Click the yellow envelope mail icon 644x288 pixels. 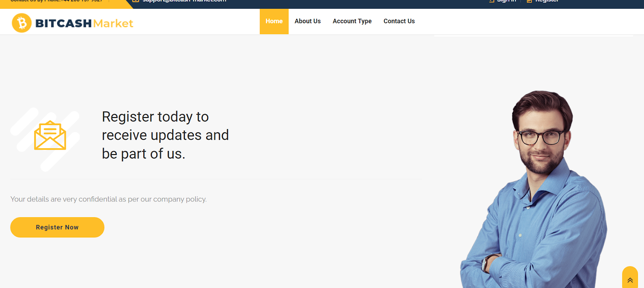click(x=50, y=135)
